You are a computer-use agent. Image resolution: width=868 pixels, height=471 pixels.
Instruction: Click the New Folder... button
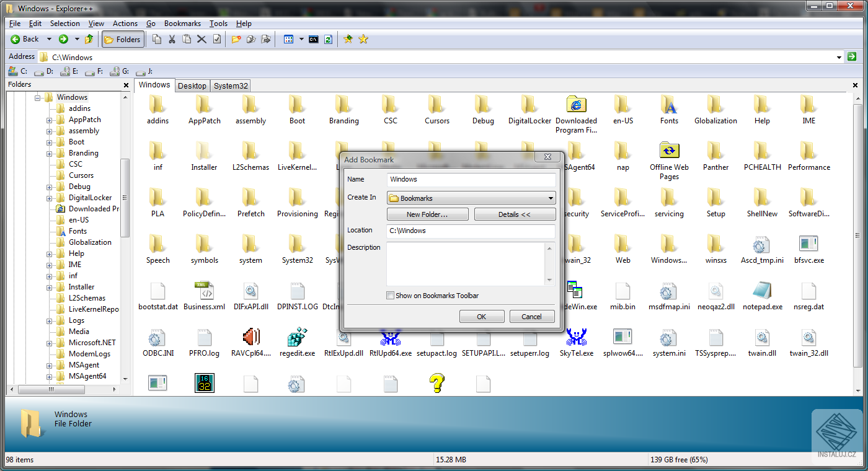428,214
